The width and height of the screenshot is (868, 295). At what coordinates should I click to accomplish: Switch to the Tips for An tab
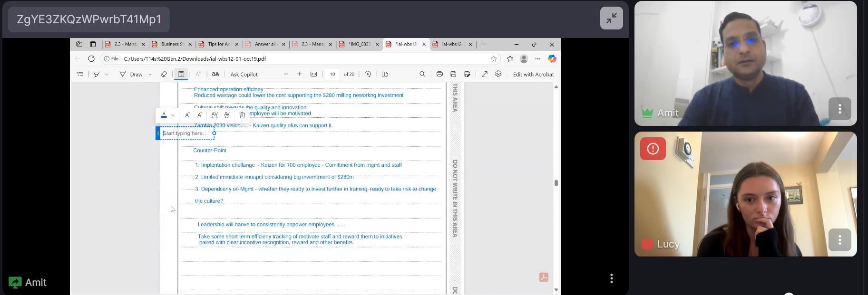click(218, 44)
